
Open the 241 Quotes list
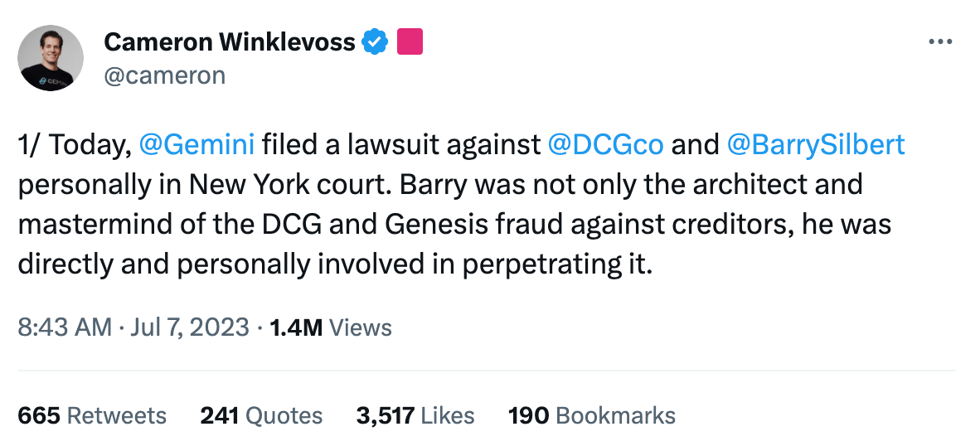point(261,415)
